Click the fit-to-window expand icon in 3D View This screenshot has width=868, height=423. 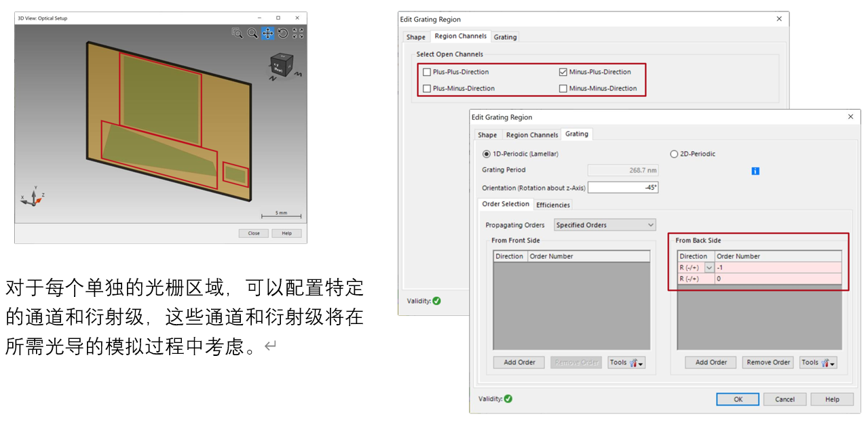coord(298,33)
